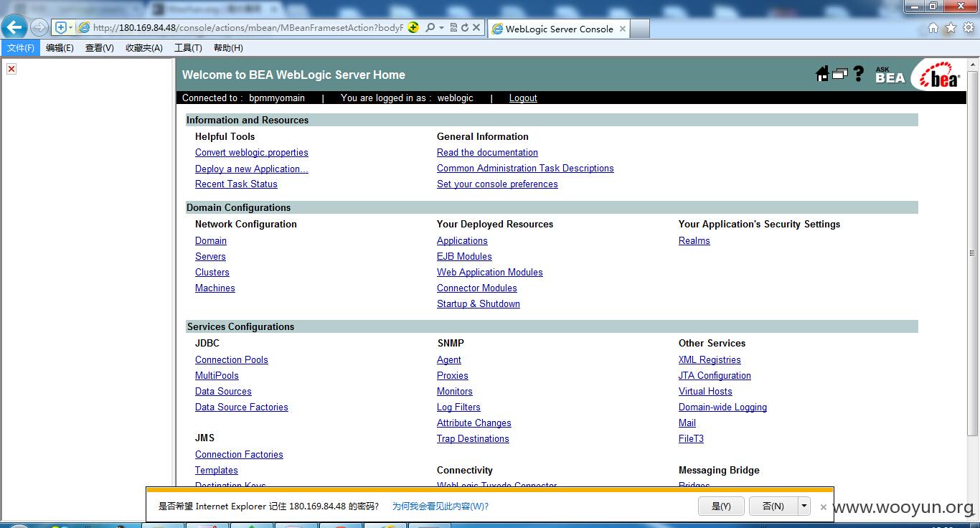Open the browser tools gear icon
980x528 pixels.
(x=968, y=28)
